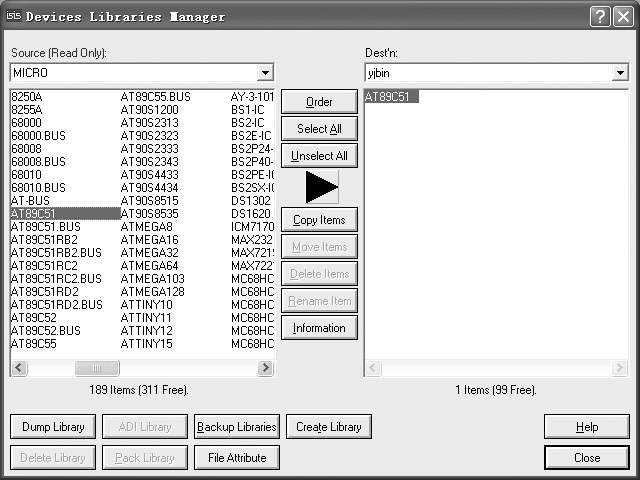Screen dimensions: 640x480
Task: Click the question mark help icon
Action: tap(599, 16)
